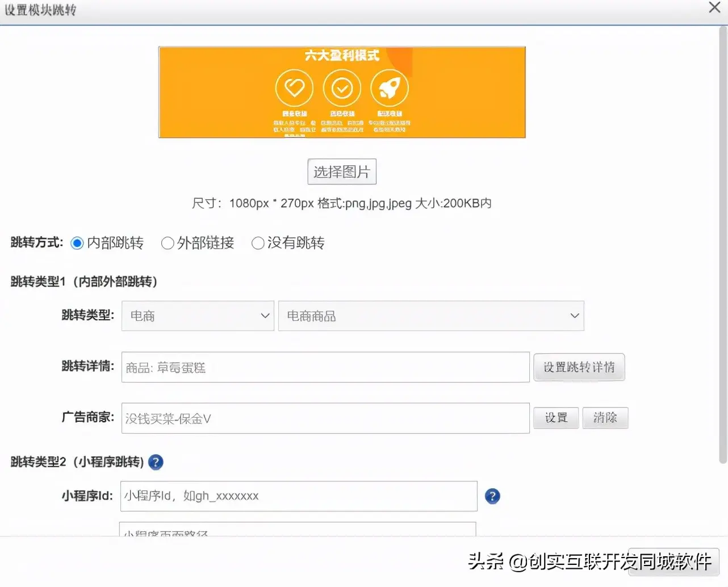The height and width of the screenshot is (587, 728).
Task: Click the rocket icon in banner
Action: [x=390, y=89]
